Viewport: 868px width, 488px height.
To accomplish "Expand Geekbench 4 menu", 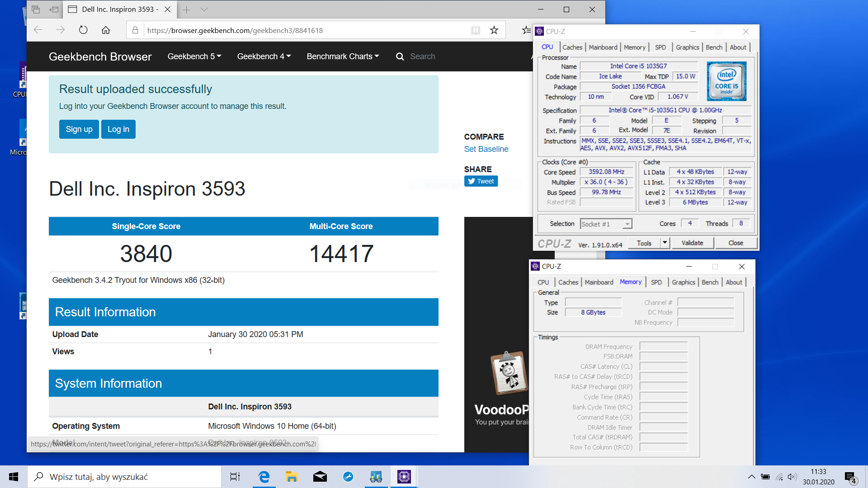I will (264, 56).
